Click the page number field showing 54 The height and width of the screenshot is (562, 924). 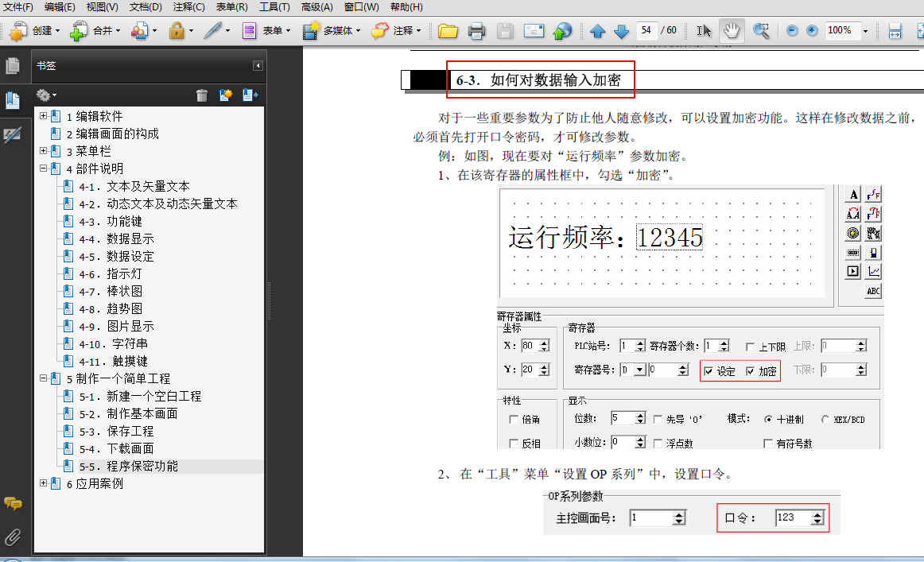(x=646, y=31)
